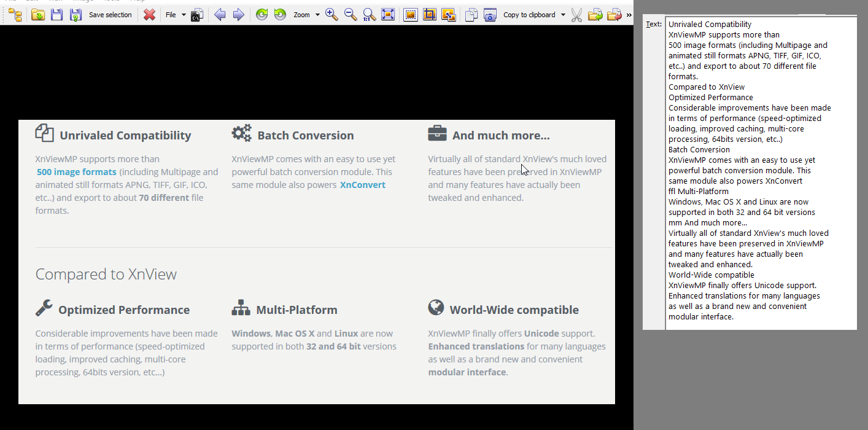Click the scissors cut icon
The width and height of the screenshot is (868, 430).
(576, 15)
